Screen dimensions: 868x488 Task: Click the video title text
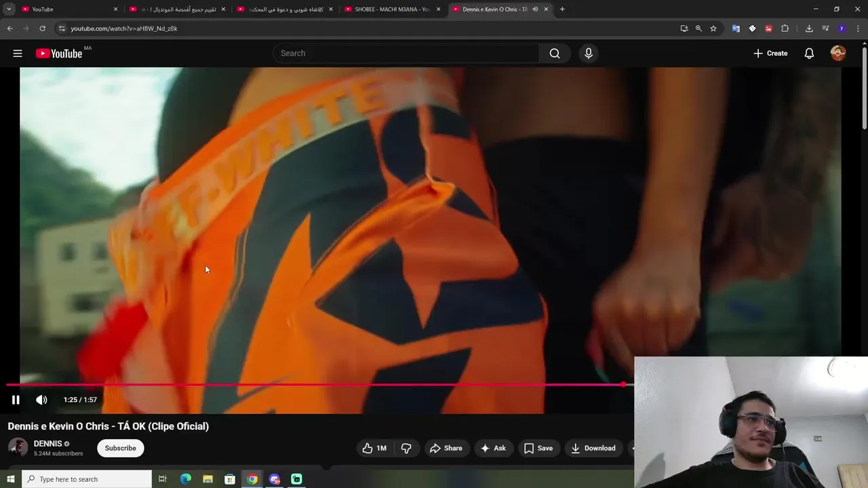108,426
